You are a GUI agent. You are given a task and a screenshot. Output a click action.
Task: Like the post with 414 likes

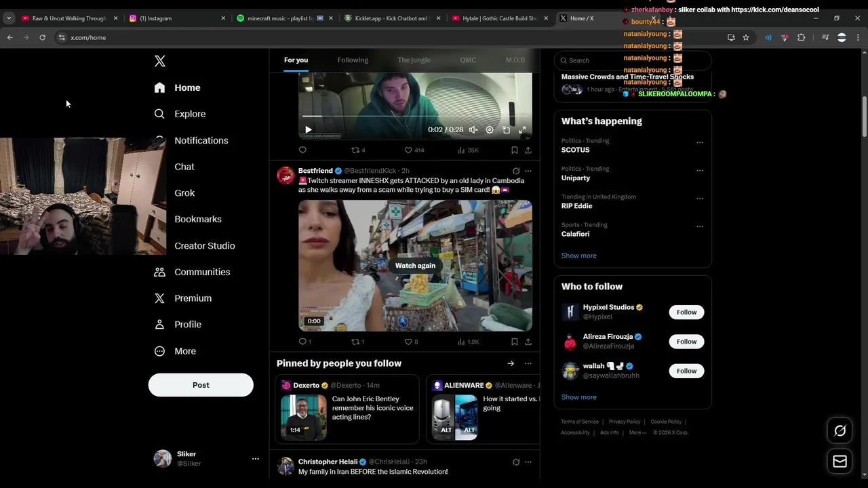click(x=414, y=150)
